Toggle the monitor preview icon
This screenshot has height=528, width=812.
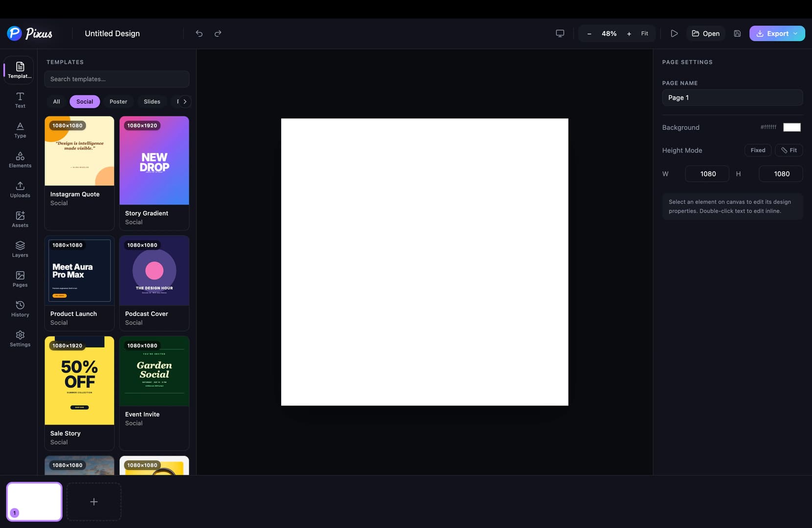[560, 33]
